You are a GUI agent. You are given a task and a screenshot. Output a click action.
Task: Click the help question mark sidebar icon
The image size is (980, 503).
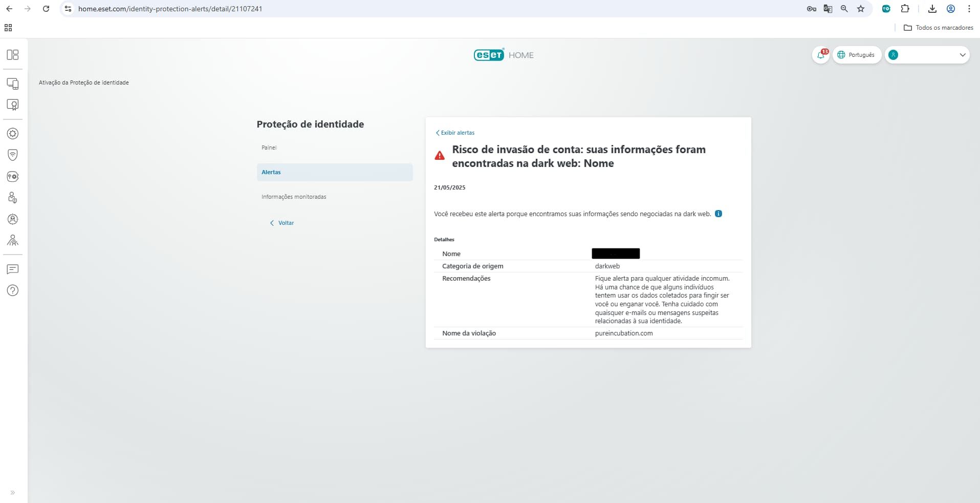tap(13, 290)
